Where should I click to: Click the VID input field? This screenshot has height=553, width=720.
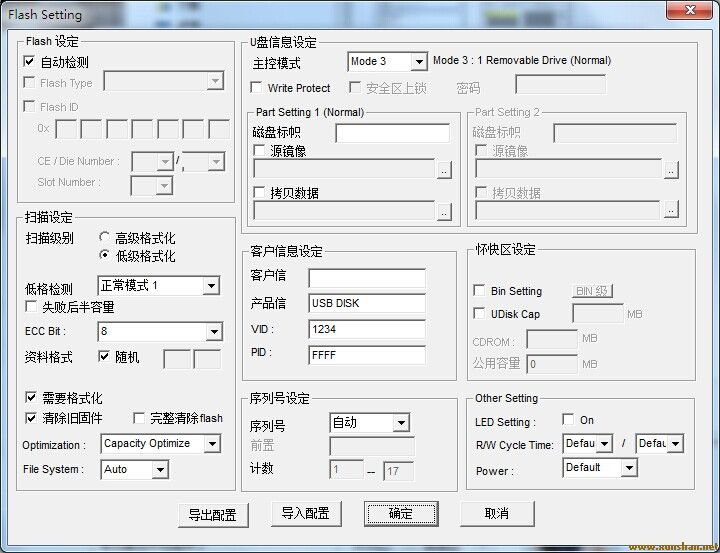coord(366,329)
